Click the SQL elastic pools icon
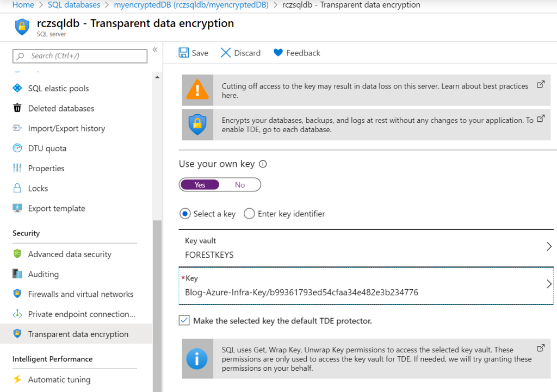Screen dimensions: 557x392 click(17, 88)
